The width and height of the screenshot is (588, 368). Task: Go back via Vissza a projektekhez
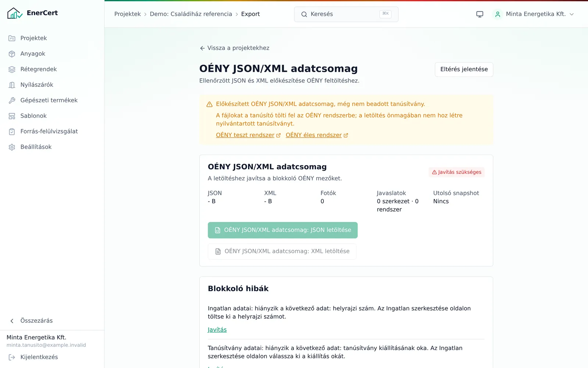[x=234, y=48]
